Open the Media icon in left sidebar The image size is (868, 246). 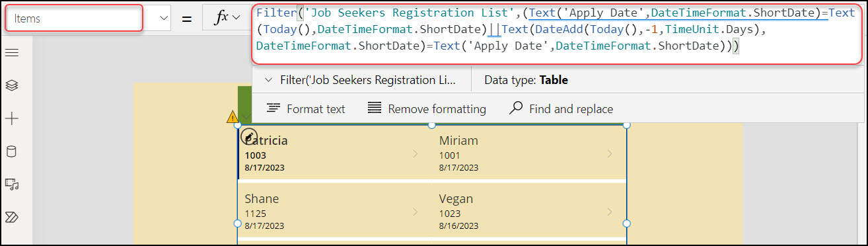click(x=11, y=184)
